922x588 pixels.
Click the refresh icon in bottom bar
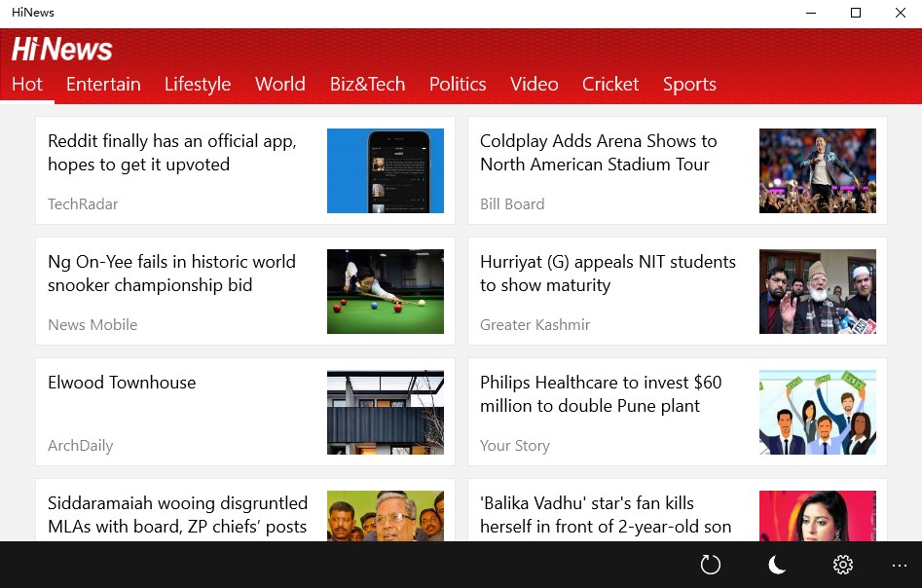[711, 565]
